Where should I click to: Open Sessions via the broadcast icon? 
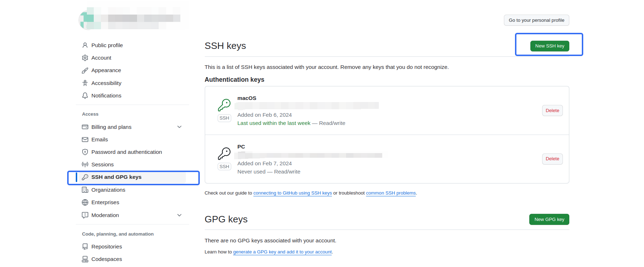pyautogui.click(x=85, y=164)
